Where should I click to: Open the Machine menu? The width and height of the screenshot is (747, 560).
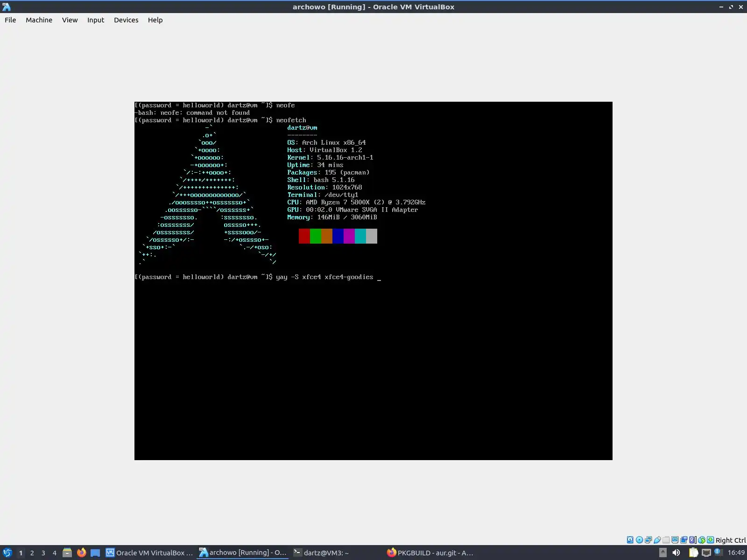[x=39, y=20]
